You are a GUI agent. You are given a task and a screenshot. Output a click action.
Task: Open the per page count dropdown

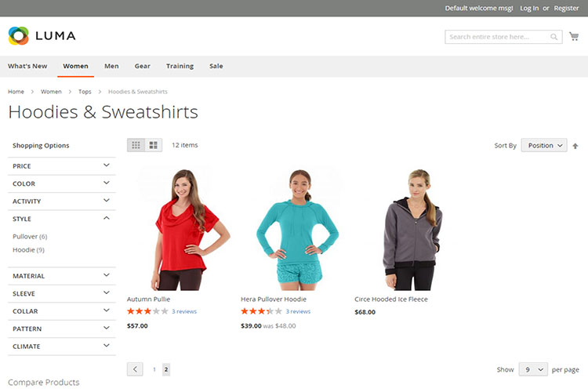533,369
